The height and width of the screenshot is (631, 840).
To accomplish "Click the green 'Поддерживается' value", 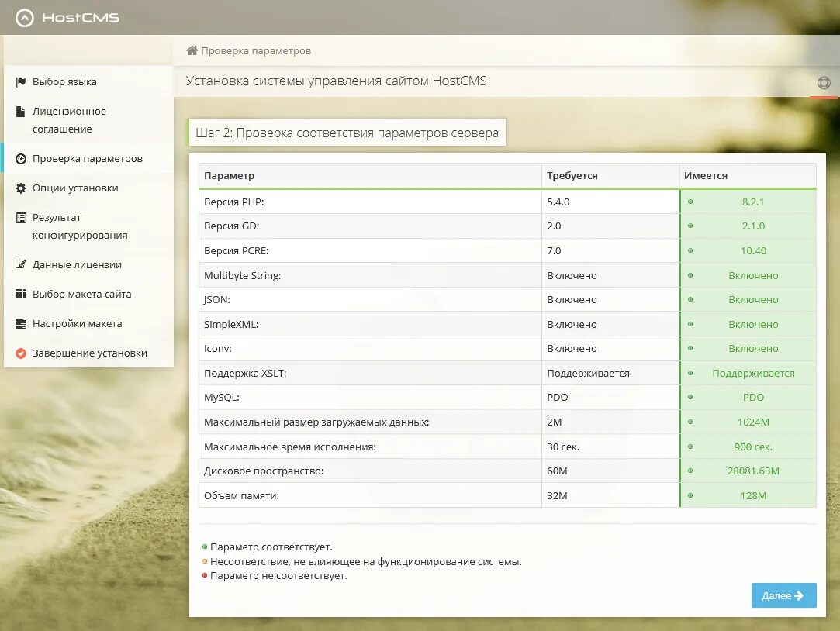I will [753, 373].
